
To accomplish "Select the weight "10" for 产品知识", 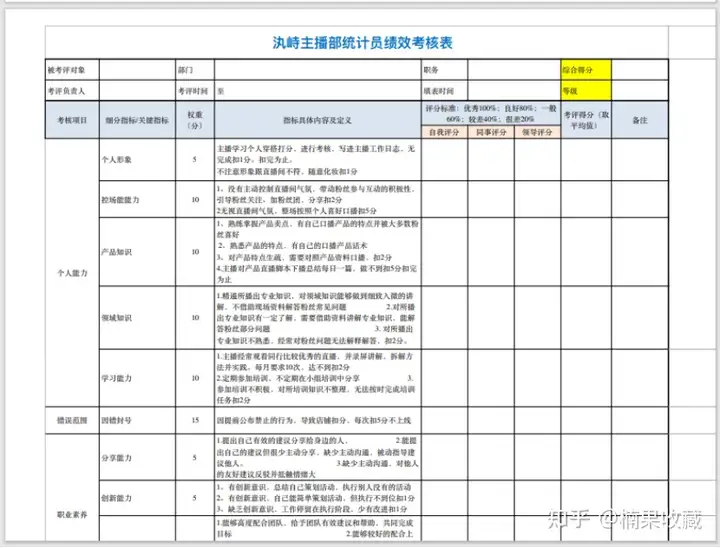I will (195, 252).
